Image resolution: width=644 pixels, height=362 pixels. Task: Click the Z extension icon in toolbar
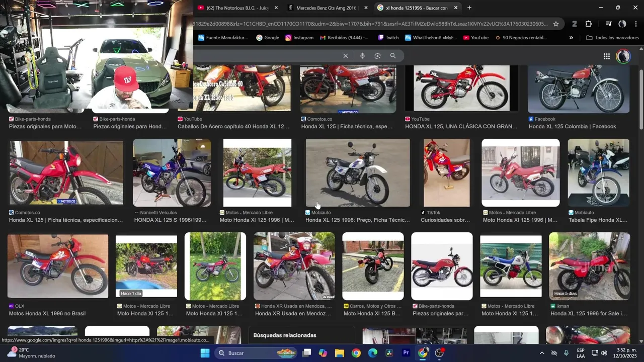(574, 24)
